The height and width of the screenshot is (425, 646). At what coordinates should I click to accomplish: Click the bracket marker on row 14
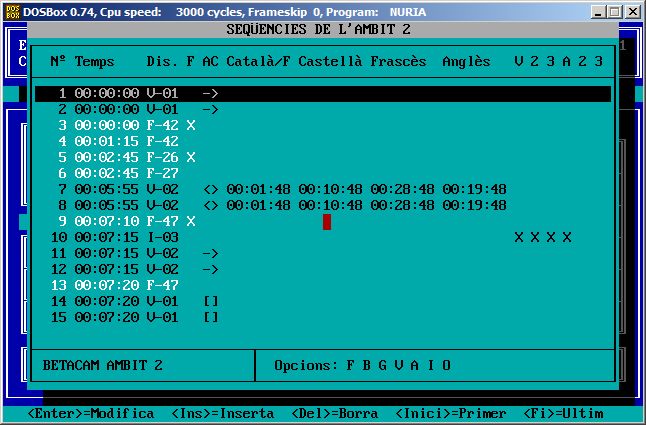[x=210, y=301]
